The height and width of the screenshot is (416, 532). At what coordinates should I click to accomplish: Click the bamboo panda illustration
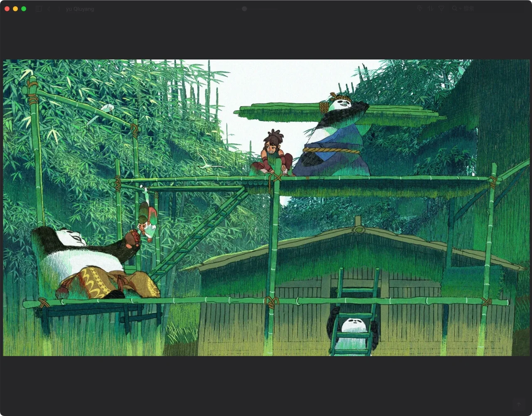(x=266, y=208)
